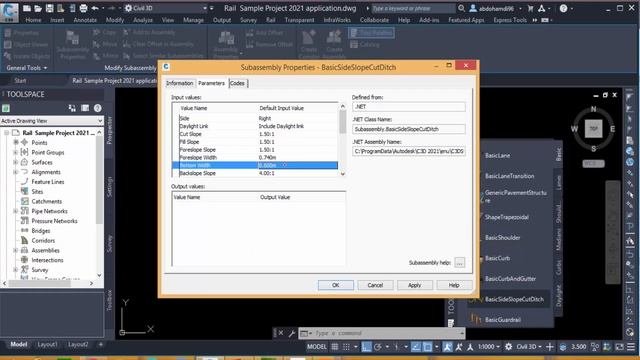Click the Help button in dialog

point(454,285)
